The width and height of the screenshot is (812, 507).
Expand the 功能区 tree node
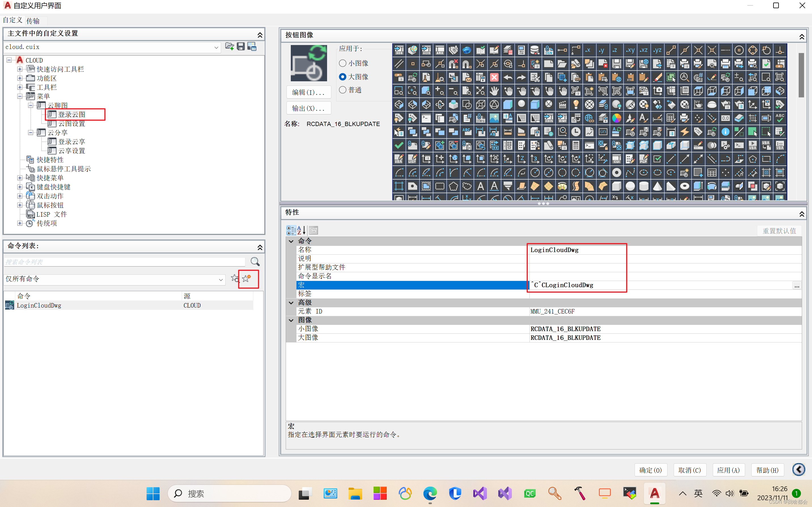click(x=20, y=78)
